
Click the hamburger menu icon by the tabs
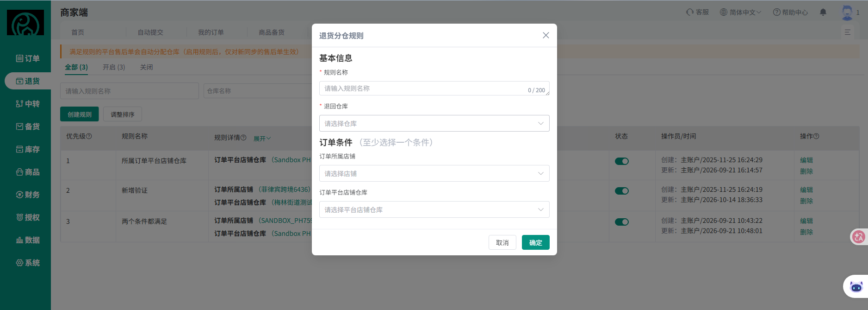pyautogui.click(x=848, y=32)
